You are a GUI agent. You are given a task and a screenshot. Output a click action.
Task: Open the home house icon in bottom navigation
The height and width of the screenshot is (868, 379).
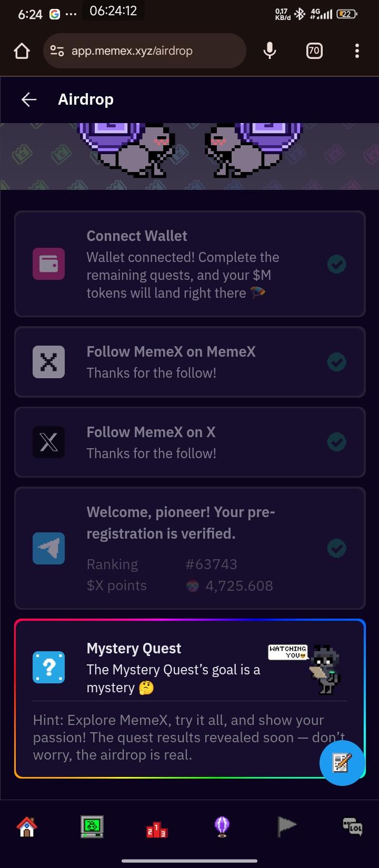27,826
